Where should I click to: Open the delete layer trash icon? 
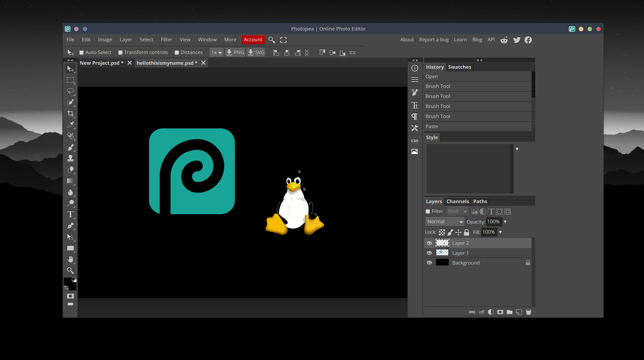click(x=529, y=312)
